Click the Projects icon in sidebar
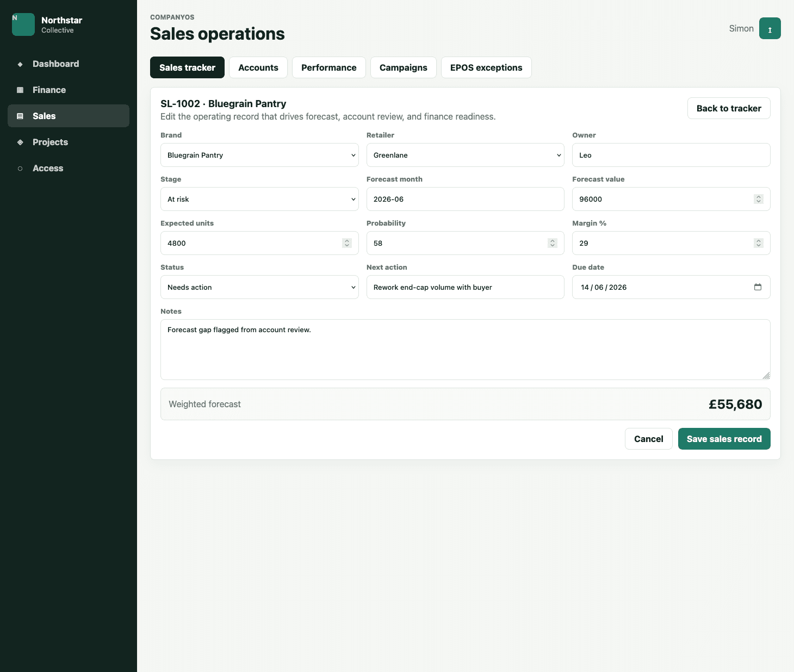This screenshot has width=794, height=672. point(20,142)
